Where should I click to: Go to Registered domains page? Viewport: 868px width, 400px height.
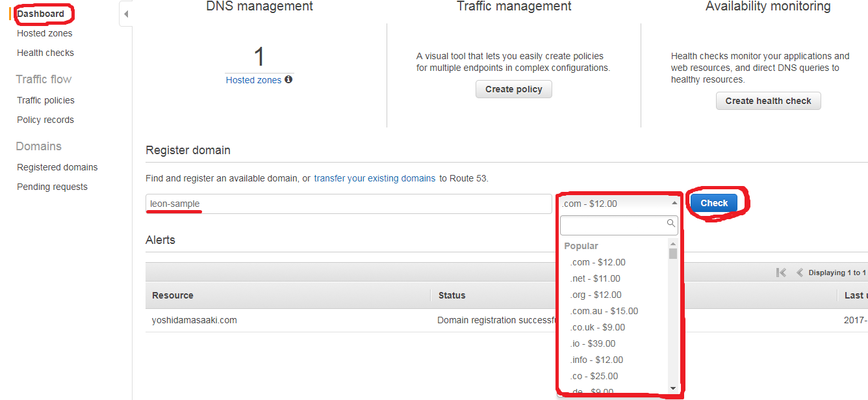(x=57, y=167)
